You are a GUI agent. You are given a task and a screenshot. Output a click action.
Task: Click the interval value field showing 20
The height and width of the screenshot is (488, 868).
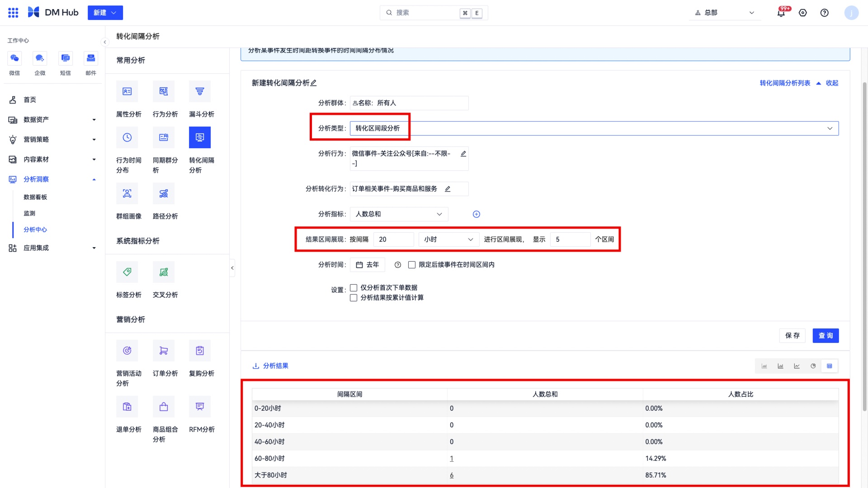click(394, 239)
